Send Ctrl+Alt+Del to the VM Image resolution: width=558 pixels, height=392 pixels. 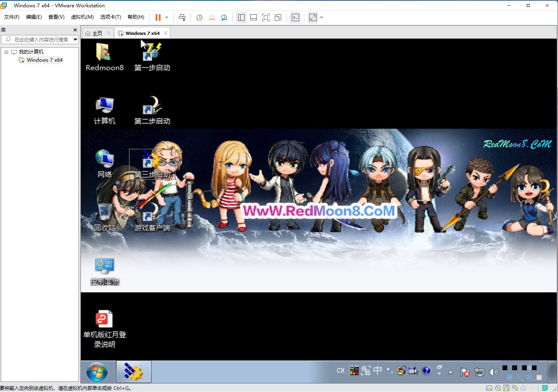(182, 17)
